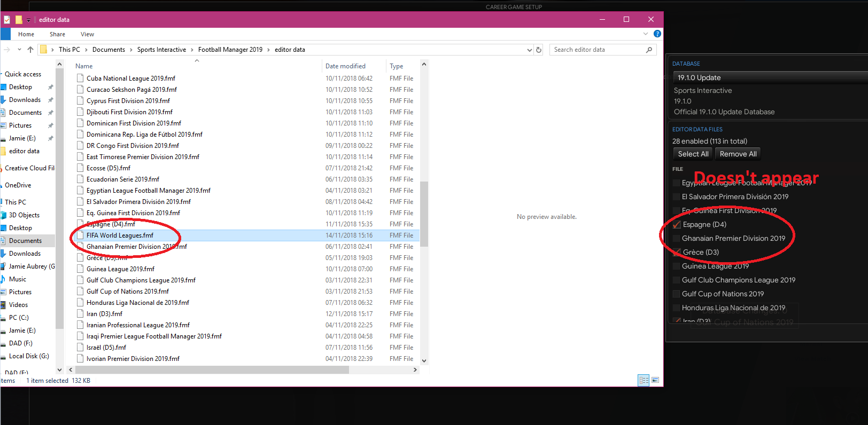The height and width of the screenshot is (425, 868).
Task: Open OneDrive in navigation pane
Action: (x=18, y=185)
